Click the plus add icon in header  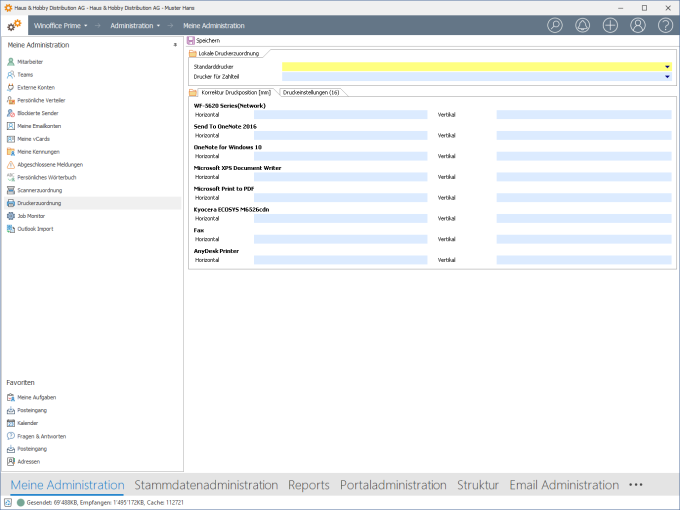[610, 25]
